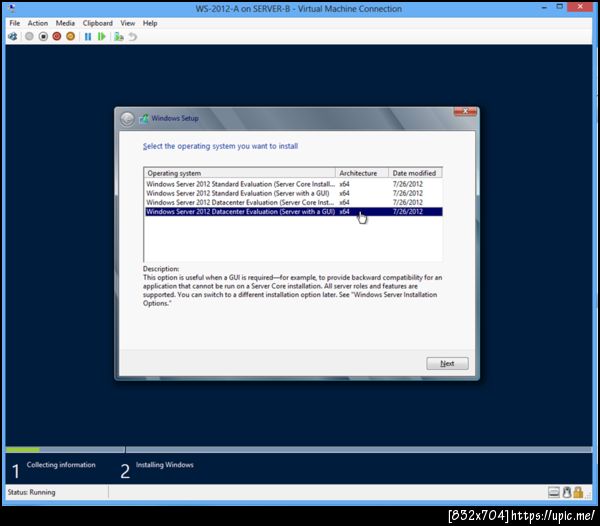Click the Snapshot toolbar icon
Screen dimensions: 600x526
coord(119,37)
